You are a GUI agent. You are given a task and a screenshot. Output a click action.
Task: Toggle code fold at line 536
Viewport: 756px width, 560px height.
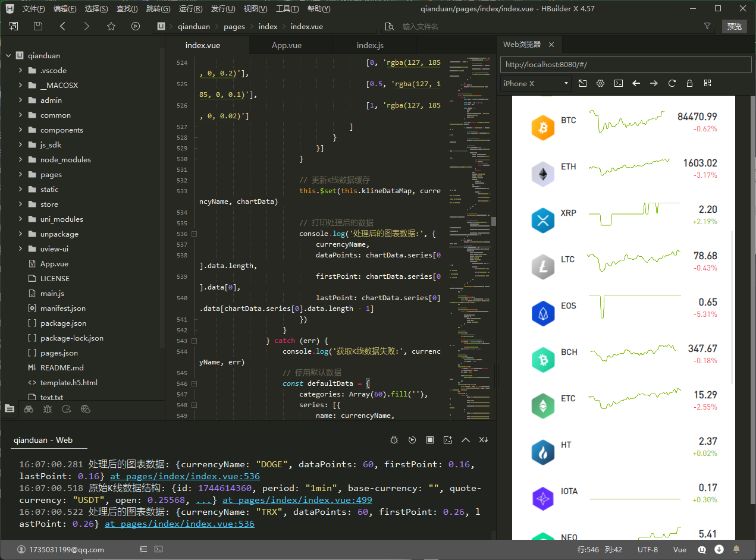[x=195, y=234]
